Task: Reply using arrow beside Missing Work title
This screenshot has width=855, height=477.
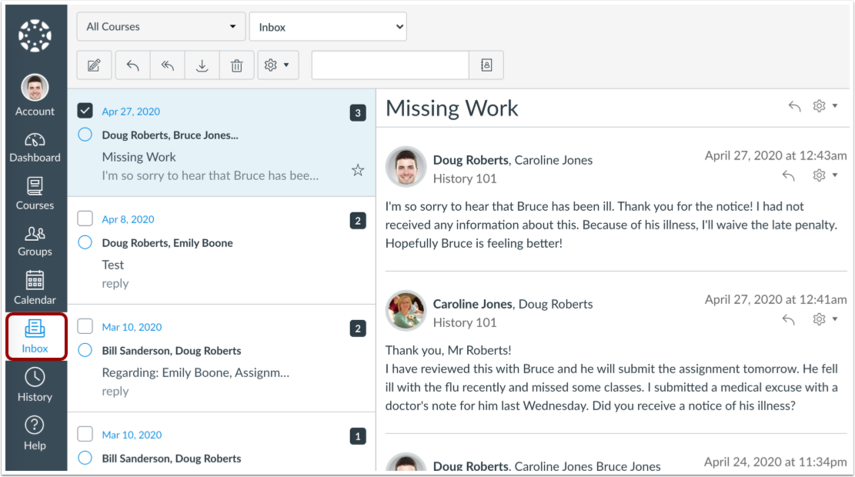Action: pos(794,106)
